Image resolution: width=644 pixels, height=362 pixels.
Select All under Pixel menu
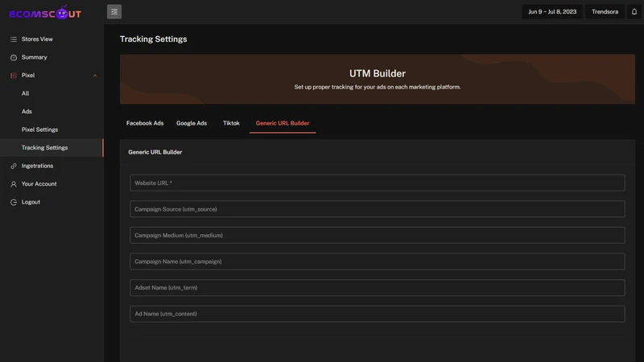(26, 93)
